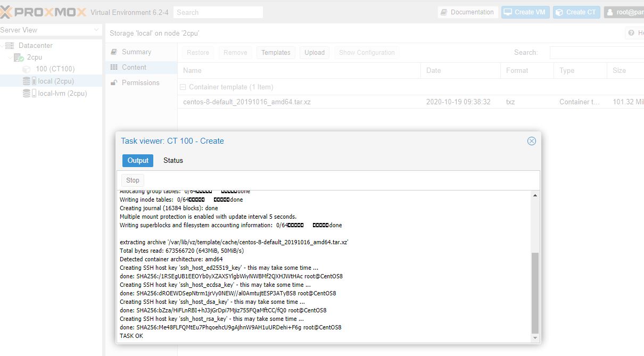
Task: Focus the content Search input box
Action: pos(597,53)
